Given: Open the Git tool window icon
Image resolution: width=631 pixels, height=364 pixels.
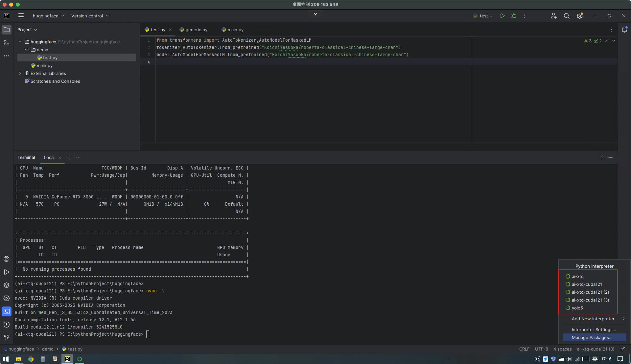Looking at the screenshot, I should pyautogui.click(x=6, y=338).
